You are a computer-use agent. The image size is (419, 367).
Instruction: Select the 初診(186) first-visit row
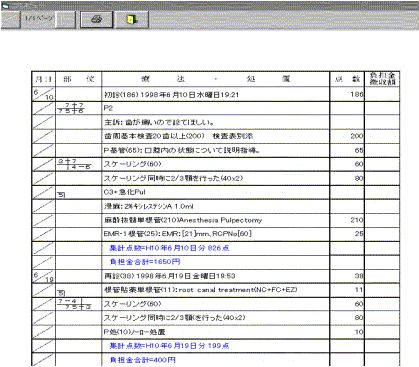tap(216, 94)
